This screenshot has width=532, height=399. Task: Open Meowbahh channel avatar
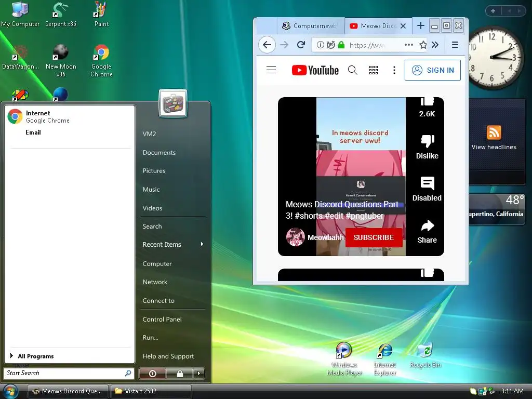(x=295, y=237)
